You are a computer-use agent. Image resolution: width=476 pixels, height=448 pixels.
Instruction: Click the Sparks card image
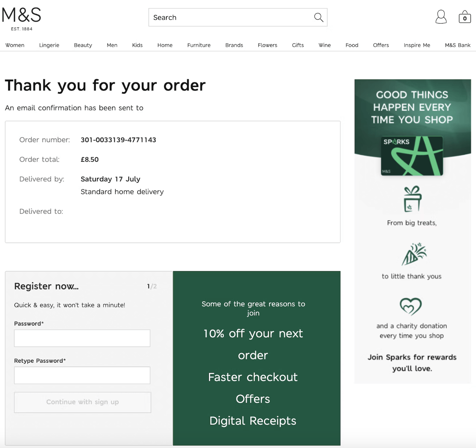click(412, 156)
